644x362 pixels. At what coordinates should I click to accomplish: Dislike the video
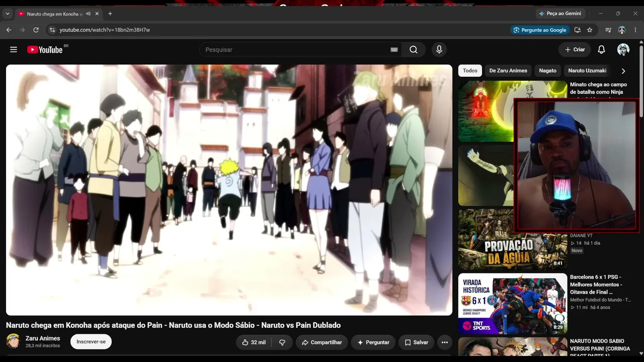pyautogui.click(x=282, y=342)
